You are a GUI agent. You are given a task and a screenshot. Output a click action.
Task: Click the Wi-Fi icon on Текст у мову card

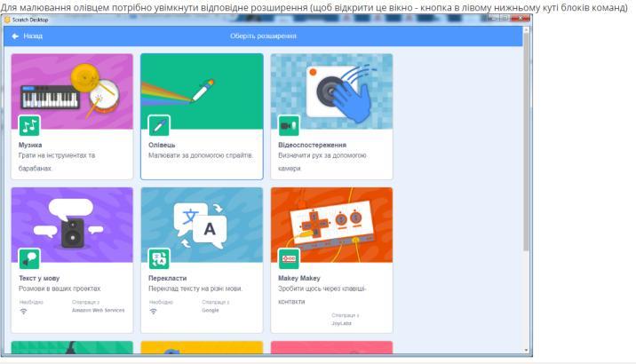(23, 312)
